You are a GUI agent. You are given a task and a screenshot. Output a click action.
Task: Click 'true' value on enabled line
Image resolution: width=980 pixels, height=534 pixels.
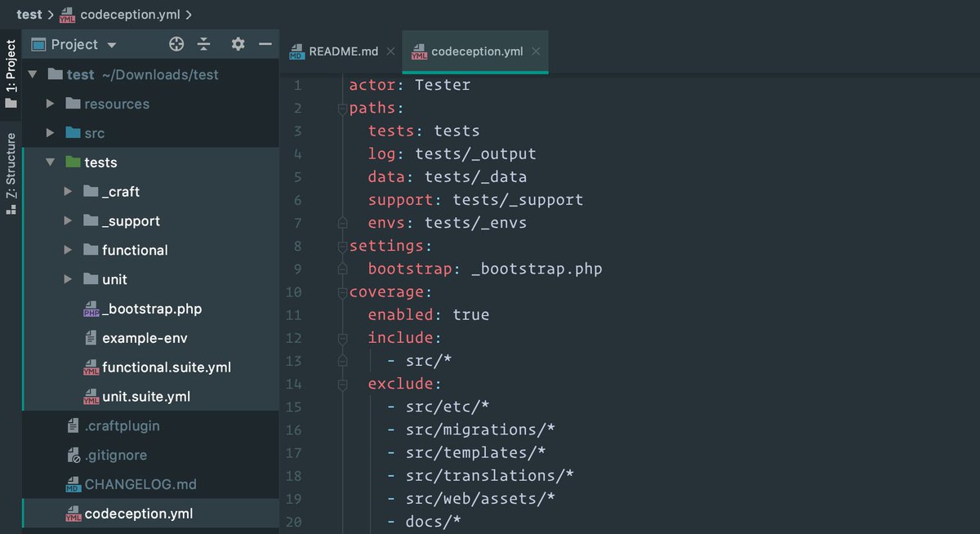(x=471, y=314)
